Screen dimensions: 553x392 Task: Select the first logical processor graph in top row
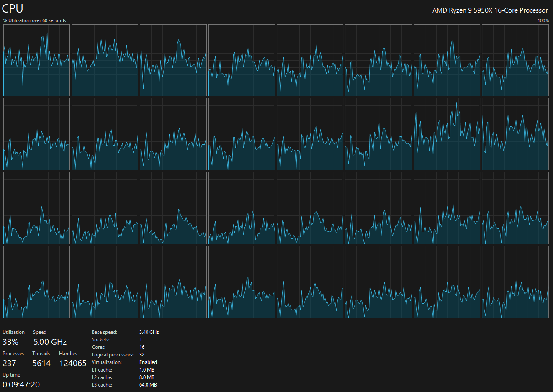coord(36,60)
